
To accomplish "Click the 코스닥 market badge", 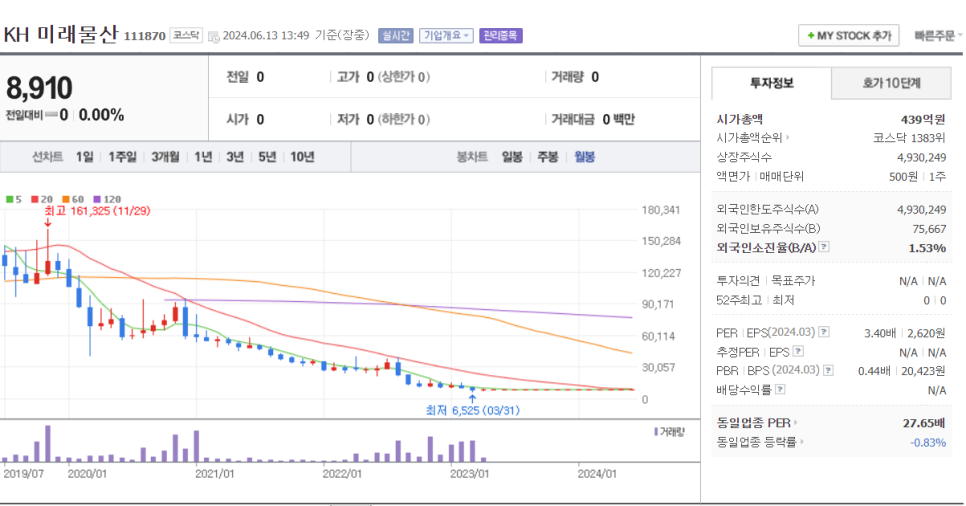I will click(x=186, y=36).
